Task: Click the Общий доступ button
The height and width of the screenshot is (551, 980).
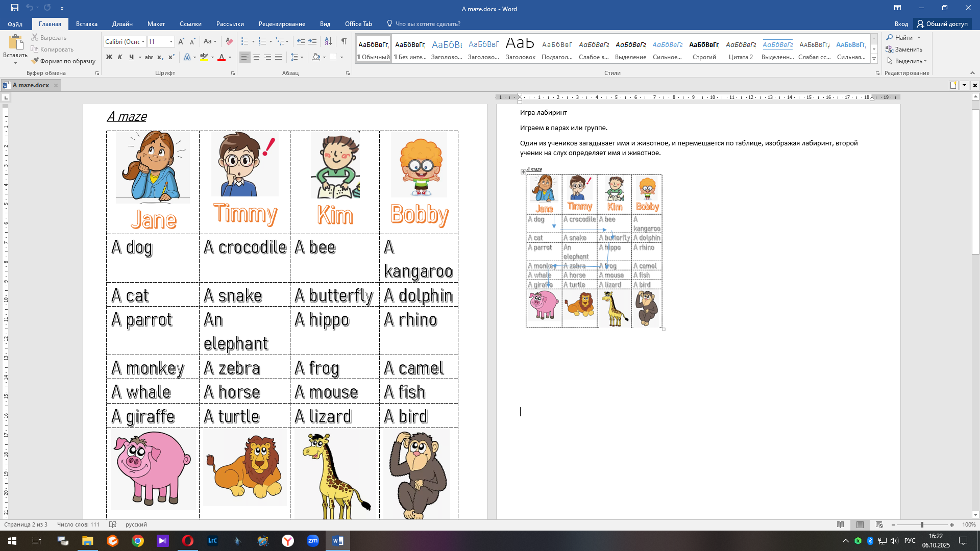Action: [942, 24]
